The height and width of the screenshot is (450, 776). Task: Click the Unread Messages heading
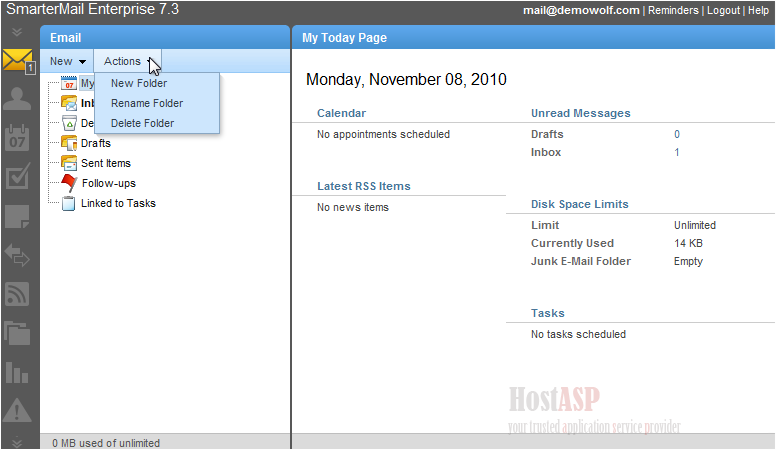click(581, 113)
